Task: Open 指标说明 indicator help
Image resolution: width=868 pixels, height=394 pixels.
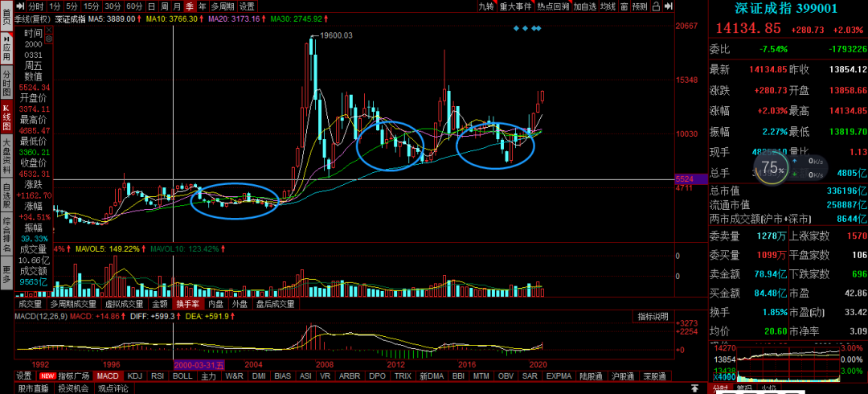Action: (653, 317)
